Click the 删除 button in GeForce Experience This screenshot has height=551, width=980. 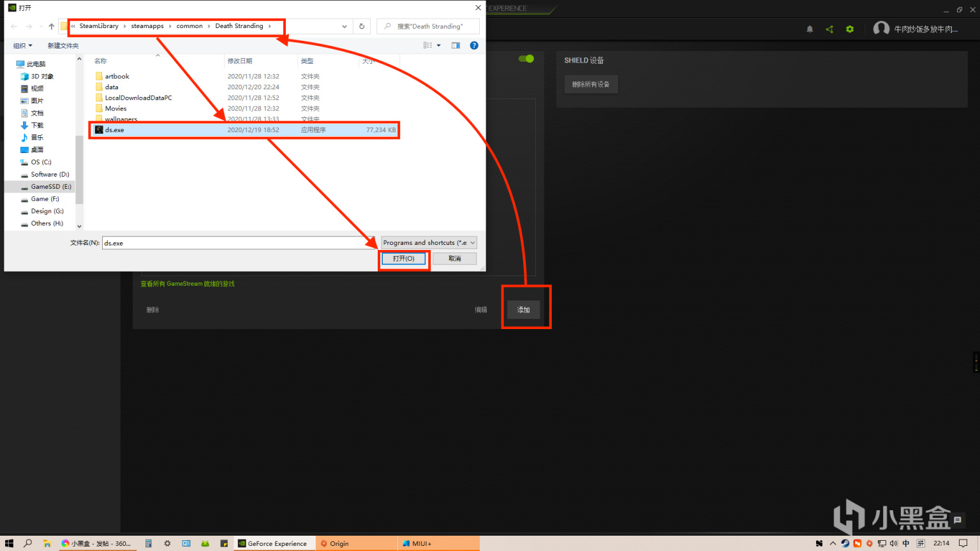tap(152, 310)
